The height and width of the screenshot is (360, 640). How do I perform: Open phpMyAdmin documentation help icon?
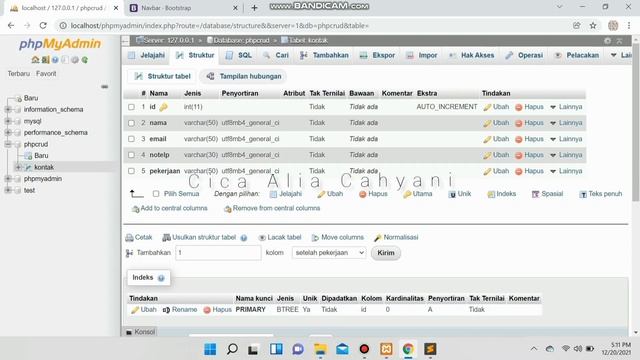[55, 60]
